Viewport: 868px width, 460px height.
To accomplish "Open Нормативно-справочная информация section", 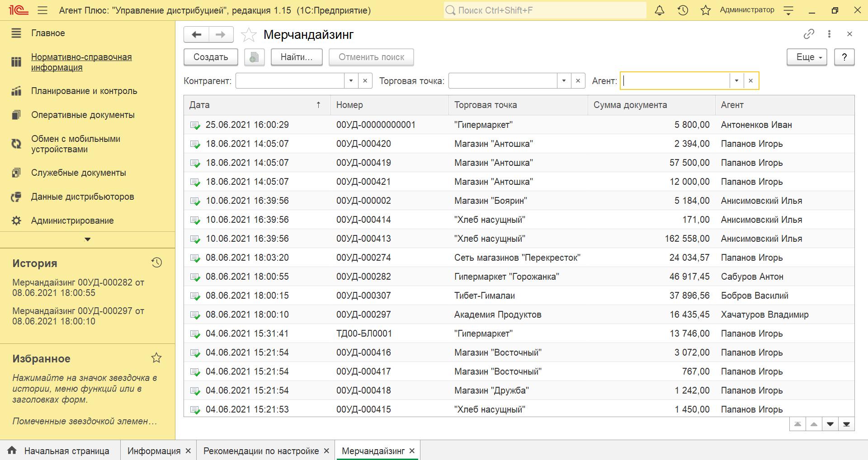I will 81,62.
